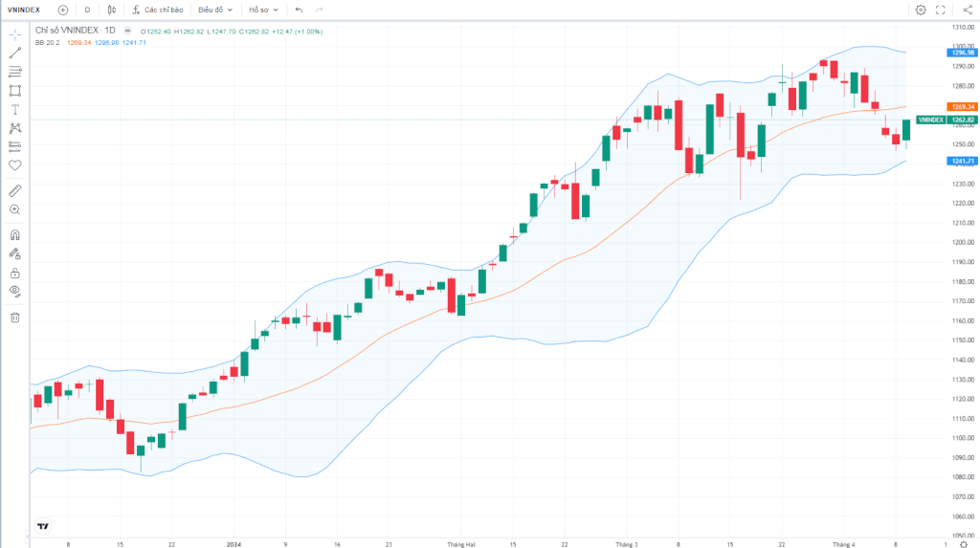Click the BB upper value 1296.98 in legend
The width and height of the screenshot is (980, 548).
pyautogui.click(x=106, y=42)
